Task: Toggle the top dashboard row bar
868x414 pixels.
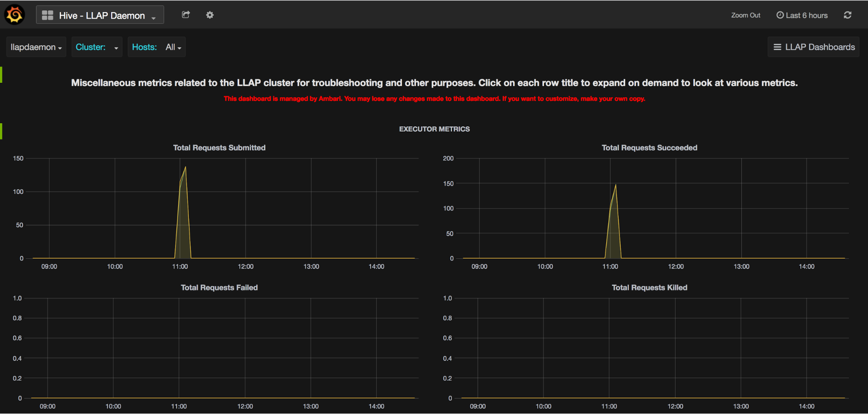Action: [x=1, y=74]
